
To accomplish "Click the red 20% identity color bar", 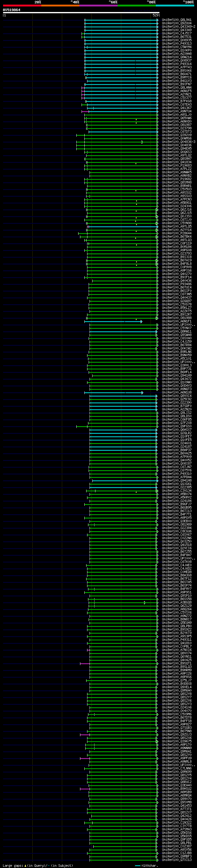I will (x=22, y=6).
